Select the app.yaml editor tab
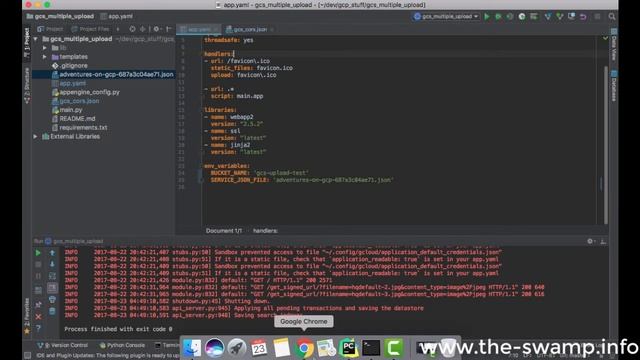 tap(198, 29)
